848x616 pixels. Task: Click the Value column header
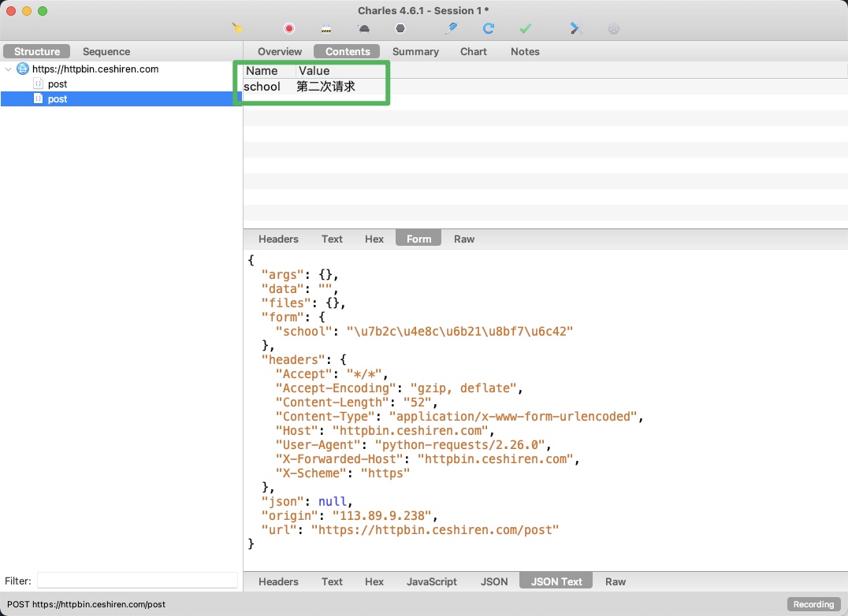pyautogui.click(x=314, y=71)
